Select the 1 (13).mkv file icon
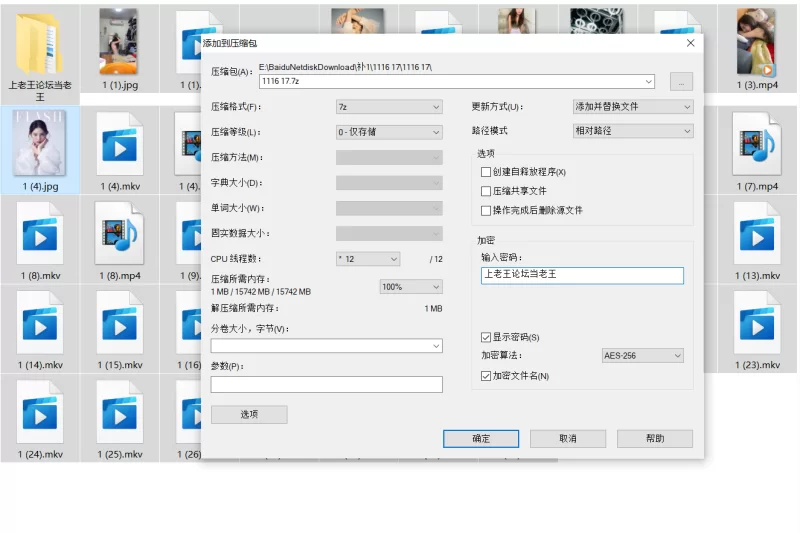This screenshot has height=533, width=800. pos(755,233)
